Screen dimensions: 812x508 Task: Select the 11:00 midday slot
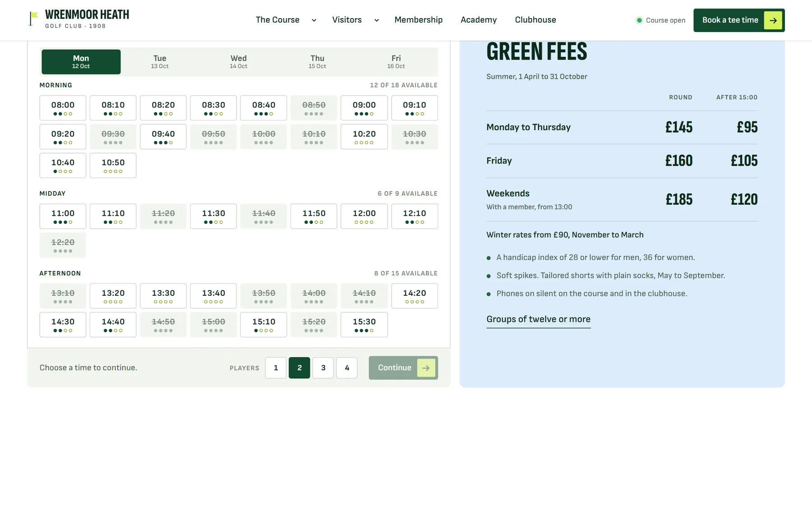click(63, 216)
